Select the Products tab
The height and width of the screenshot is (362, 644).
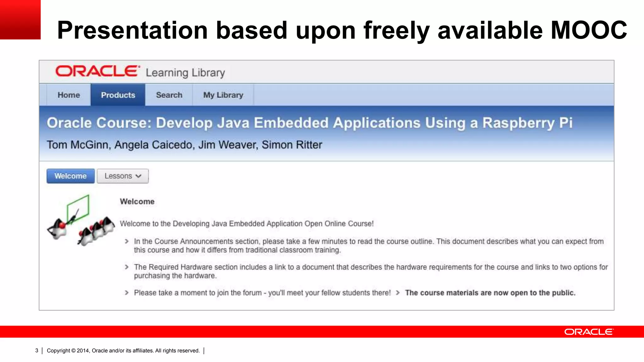(x=118, y=95)
